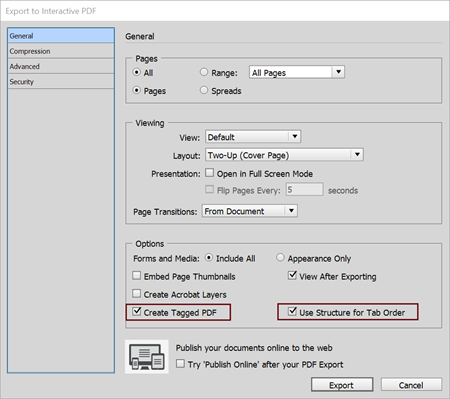
Task: Toggle Flip Pages Every checkbox
Action: [x=209, y=189]
